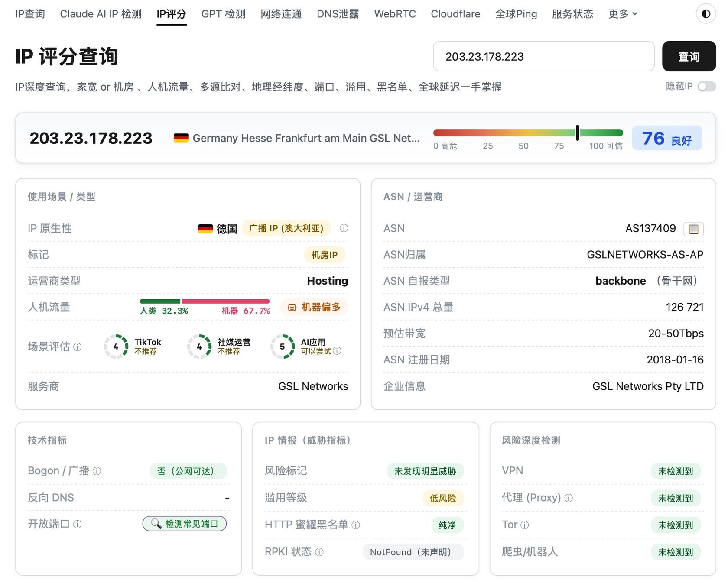The width and height of the screenshot is (728, 583).
Task: Click info icon beside 开放端口
Action: [x=78, y=525]
